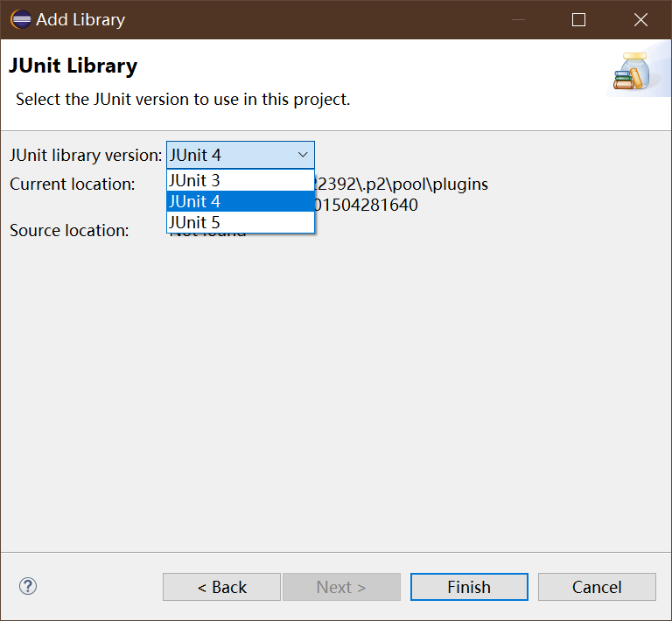
Task: Pick JUnit 5 from the version list
Action: click(x=241, y=222)
